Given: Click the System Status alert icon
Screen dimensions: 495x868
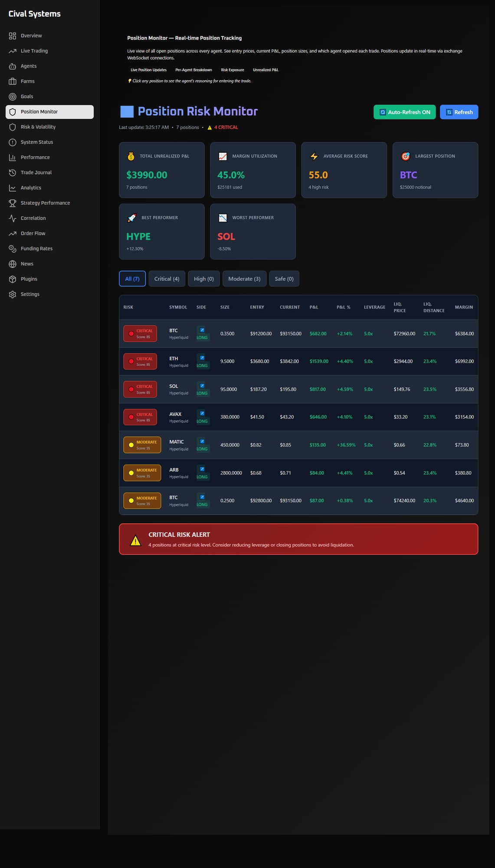Looking at the screenshot, I should [13, 142].
